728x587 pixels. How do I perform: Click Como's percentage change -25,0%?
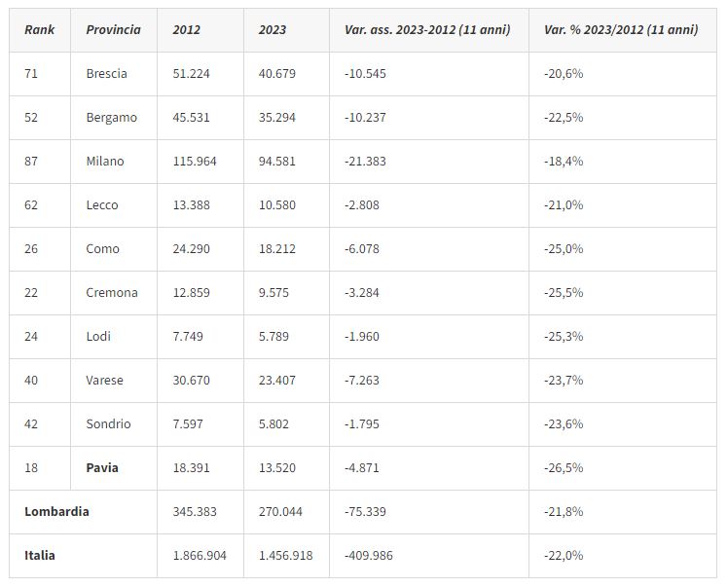tap(564, 249)
